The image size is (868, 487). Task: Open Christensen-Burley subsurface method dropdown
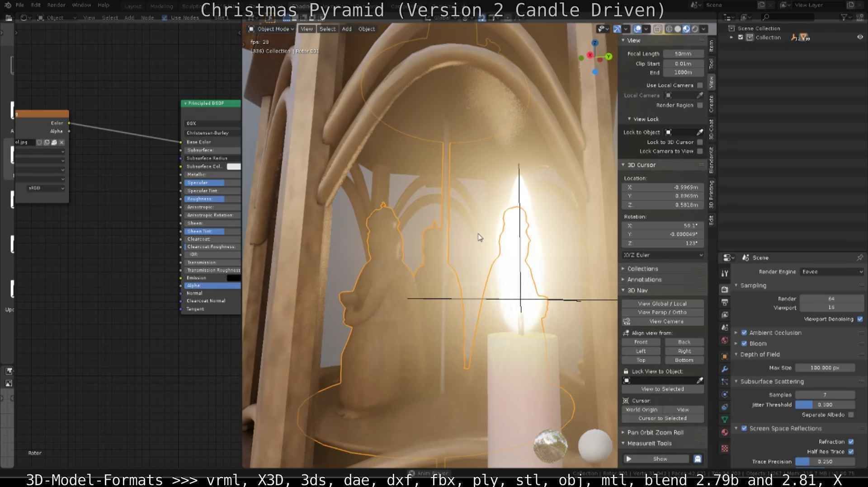212,133
